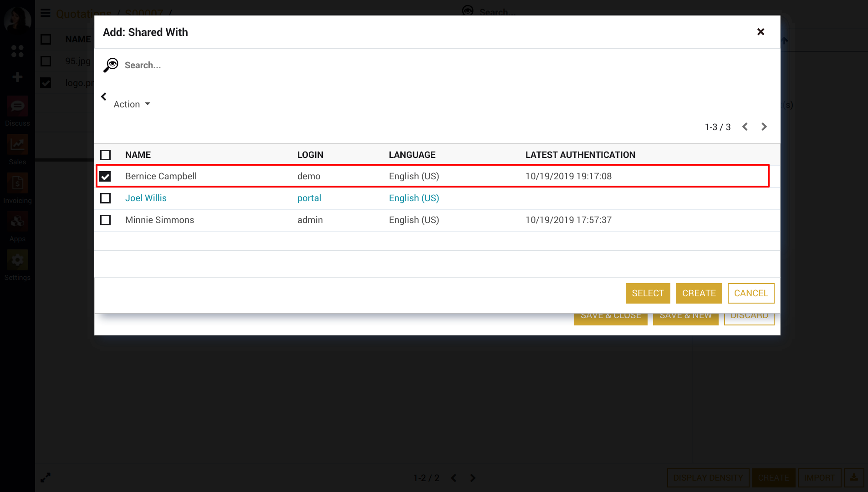Expand the Action dropdown menu
This screenshot has height=492, width=868.
pyautogui.click(x=132, y=104)
